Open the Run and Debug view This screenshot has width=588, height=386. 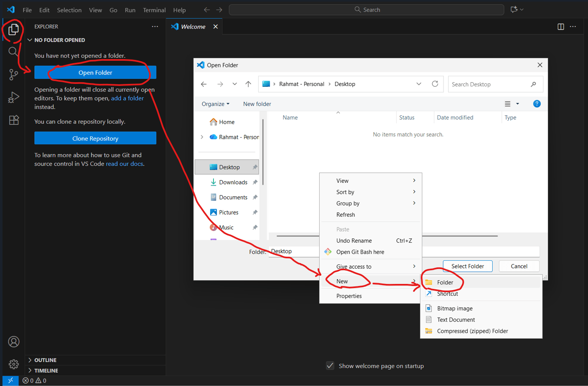pyautogui.click(x=13, y=97)
